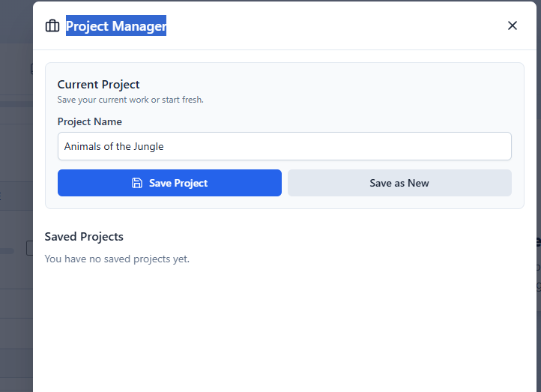Click the highlighted Project Manager title
This screenshot has height=392, width=541.
tap(116, 26)
